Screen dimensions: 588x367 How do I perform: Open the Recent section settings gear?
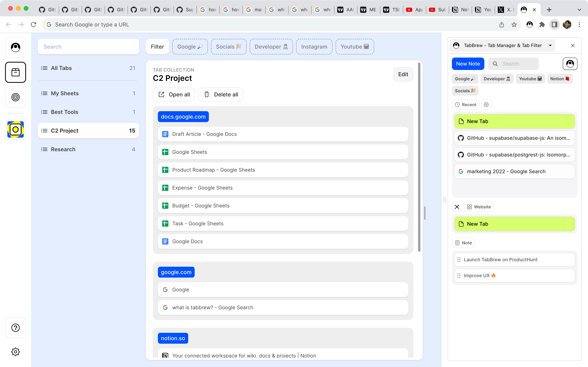486,105
